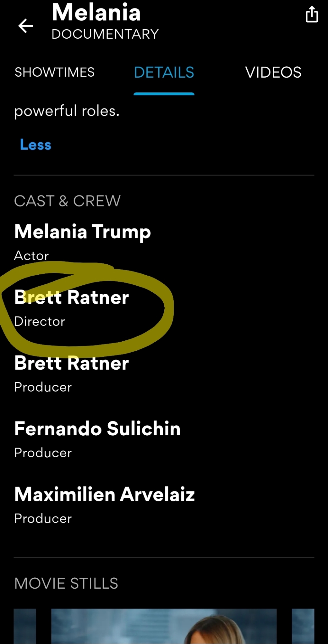This screenshot has height=644, width=328.
Task: View Maximilien Arvelaiz's crew entry
Action: (105, 495)
